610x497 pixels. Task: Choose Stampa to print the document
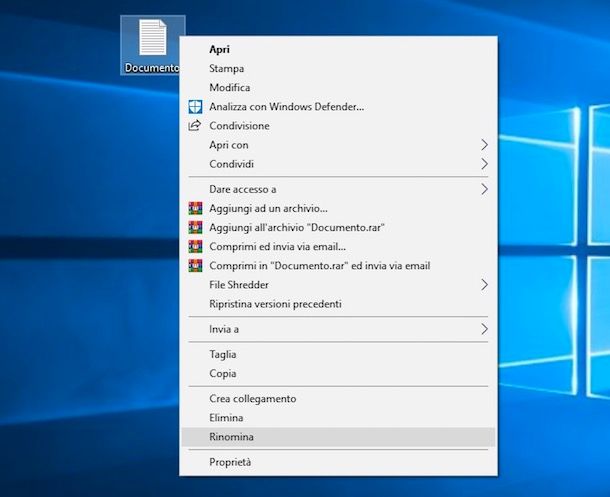pos(338,68)
